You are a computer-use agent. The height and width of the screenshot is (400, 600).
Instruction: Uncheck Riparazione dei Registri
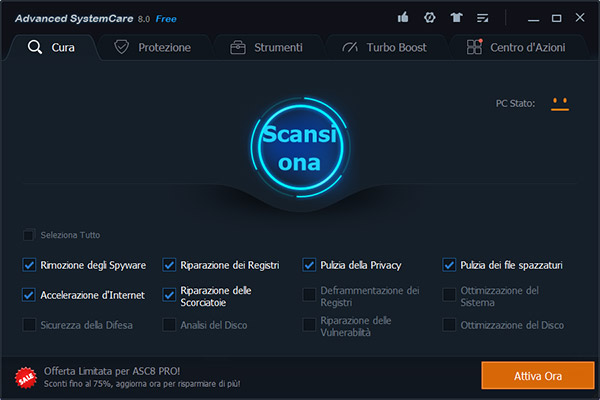click(169, 265)
